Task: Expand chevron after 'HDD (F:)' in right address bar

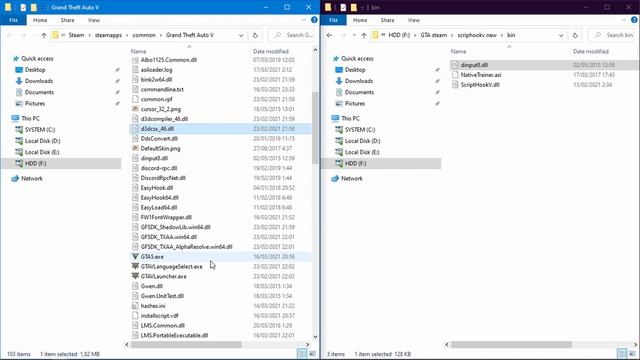Action: pyautogui.click(x=415, y=36)
